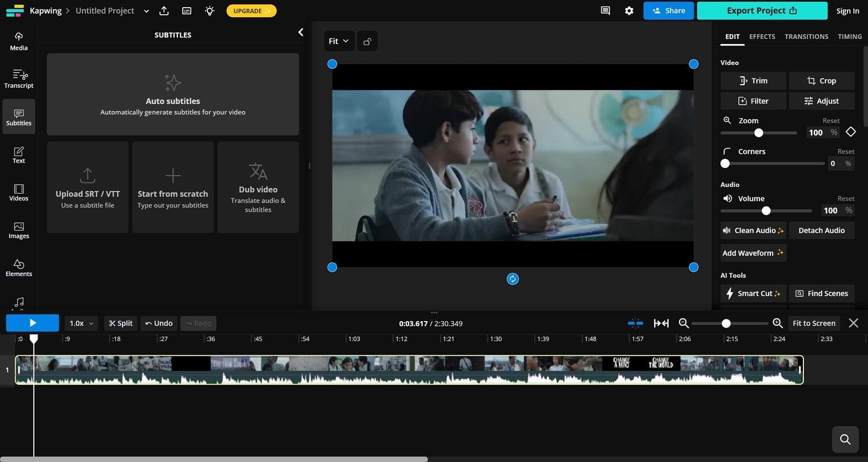Click Dub video card
The height and width of the screenshot is (462, 868).
click(258, 188)
